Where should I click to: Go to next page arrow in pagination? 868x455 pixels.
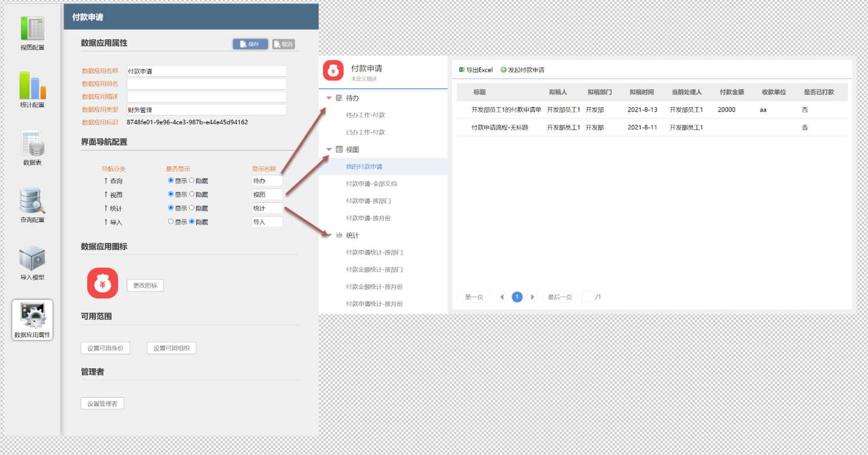click(x=532, y=297)
